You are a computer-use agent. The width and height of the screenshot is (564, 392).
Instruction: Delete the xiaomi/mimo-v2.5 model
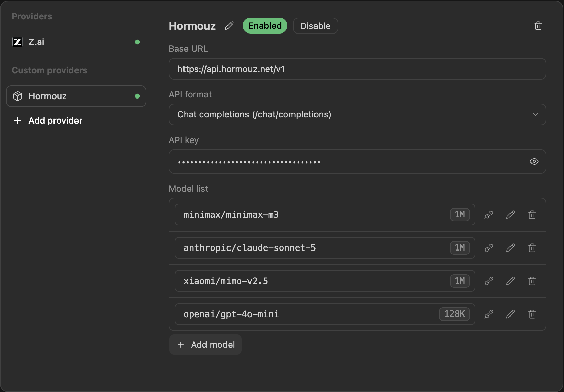point(532,281)
